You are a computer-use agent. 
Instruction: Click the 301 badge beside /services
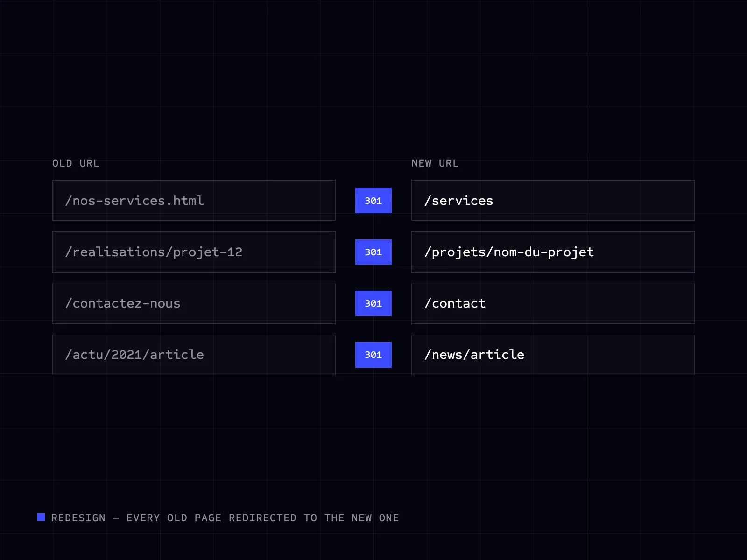373,201
